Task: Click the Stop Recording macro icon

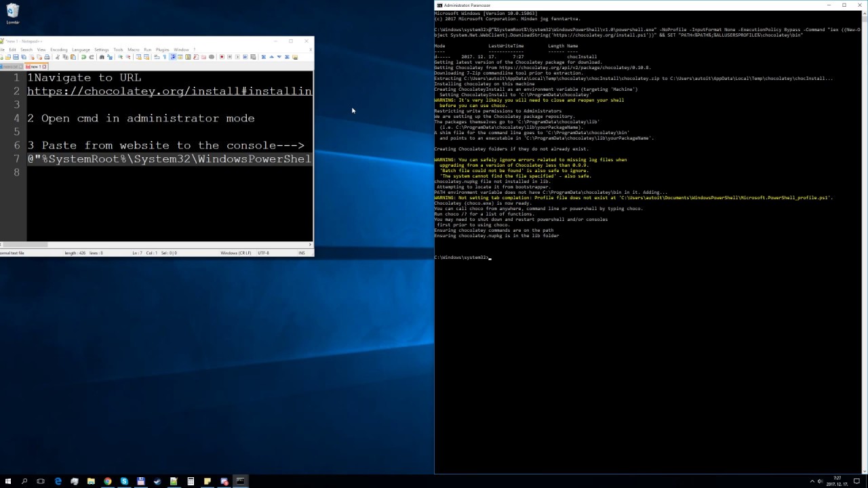Action: [x=230, y=57]
